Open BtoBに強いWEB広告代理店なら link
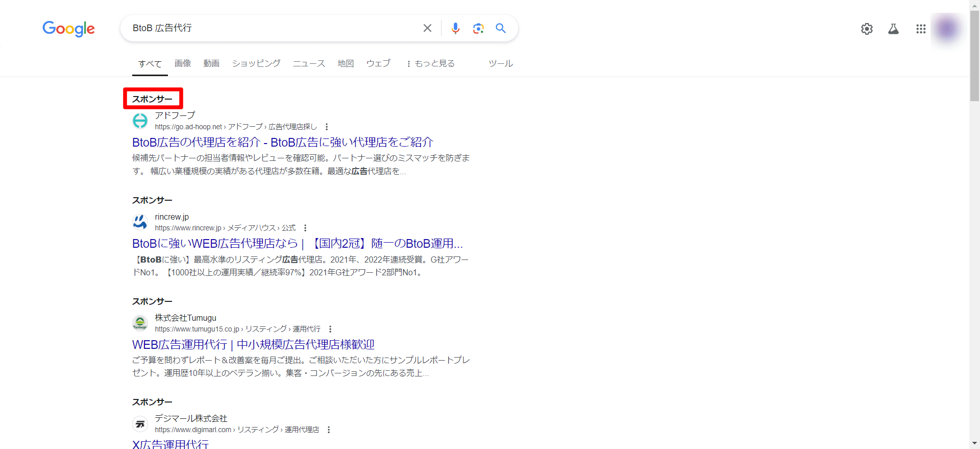This screenshot has width=980, height=449. (x=298, y=244)
